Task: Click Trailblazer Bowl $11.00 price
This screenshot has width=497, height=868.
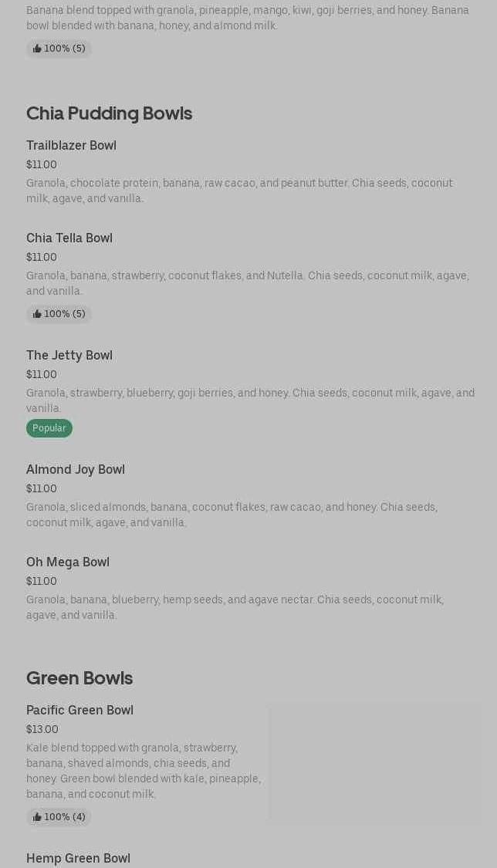Action: pyautogui.click(x=42, y=164)
